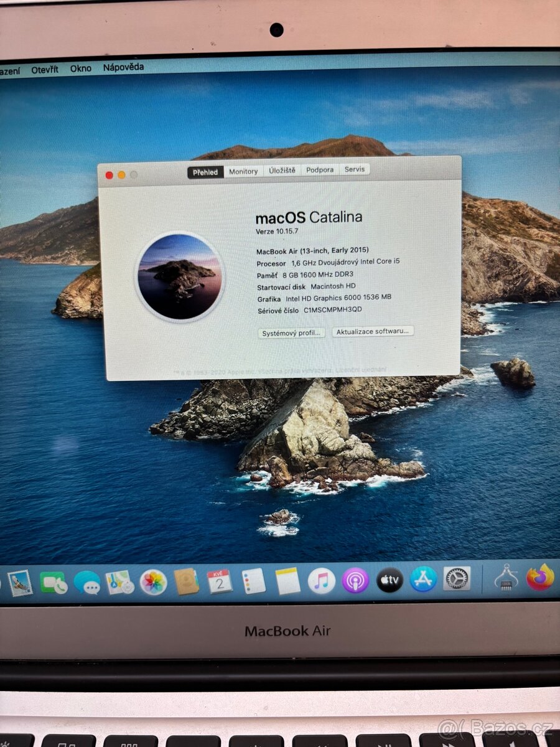The width and height of the screenshot is (560, 747).
Task: Open the Apple TV app in the Dock
Action: click(390, 580)
